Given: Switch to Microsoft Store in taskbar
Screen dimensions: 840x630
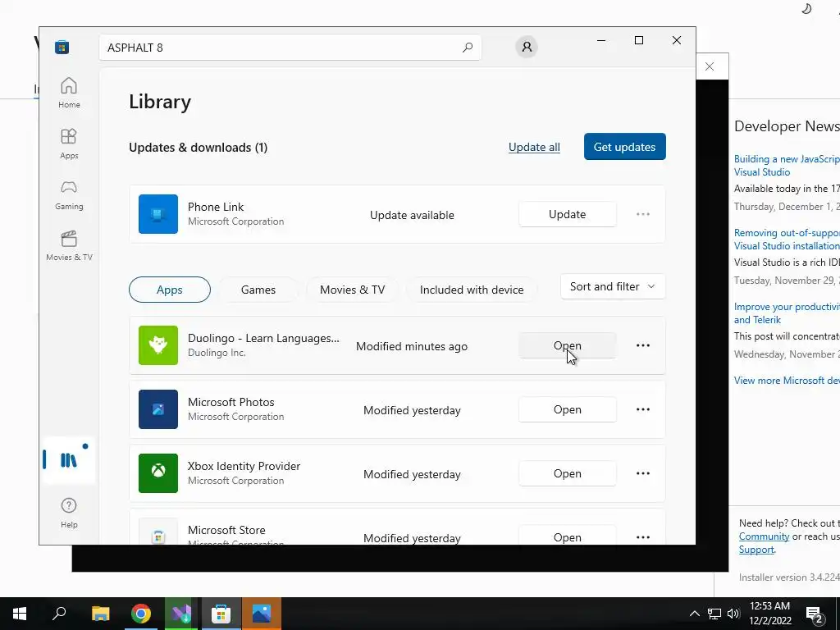Looking at the screenshot, I should 221,614.
